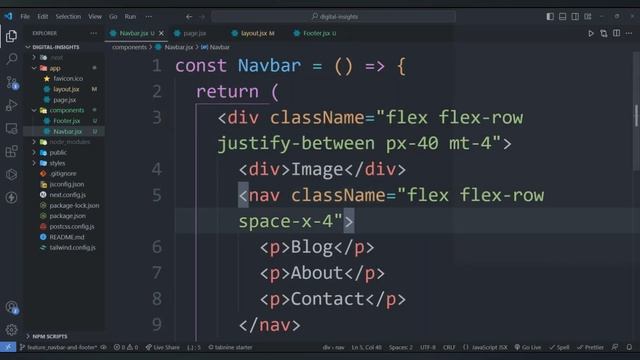Open notifications bell in status bar
Viewport: 640px width, 360px height.
coord(629,347)
